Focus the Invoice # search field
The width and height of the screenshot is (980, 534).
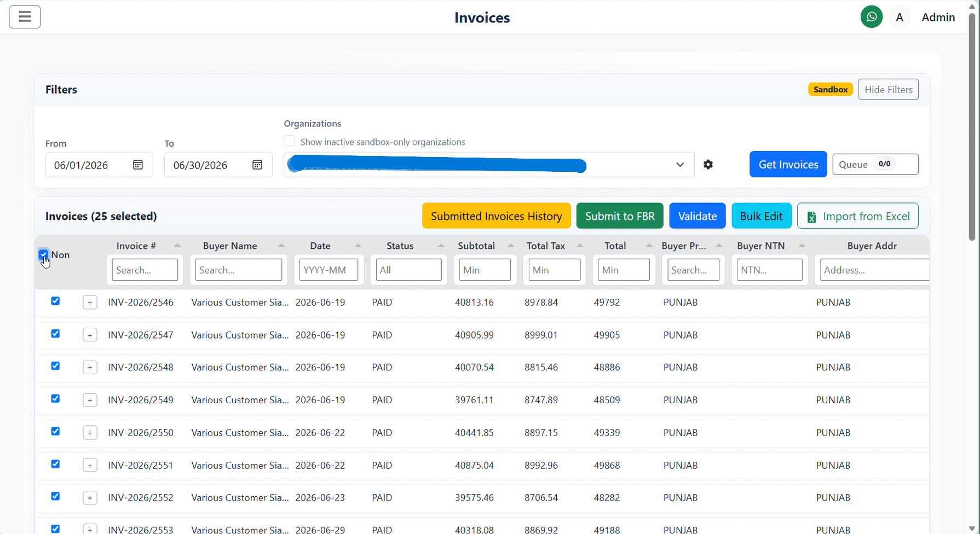click(145, 270)
